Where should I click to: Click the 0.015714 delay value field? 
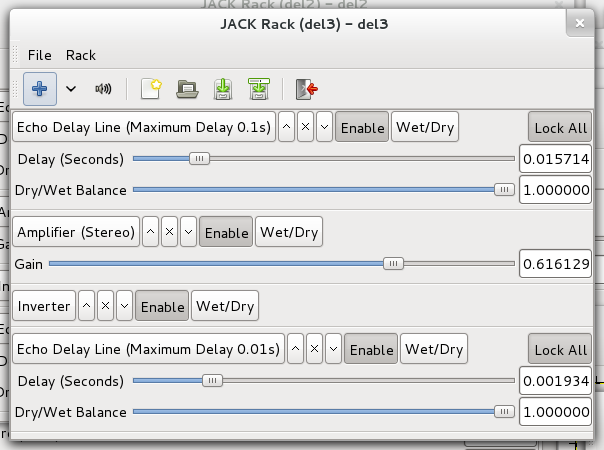[x=555, y=159]
